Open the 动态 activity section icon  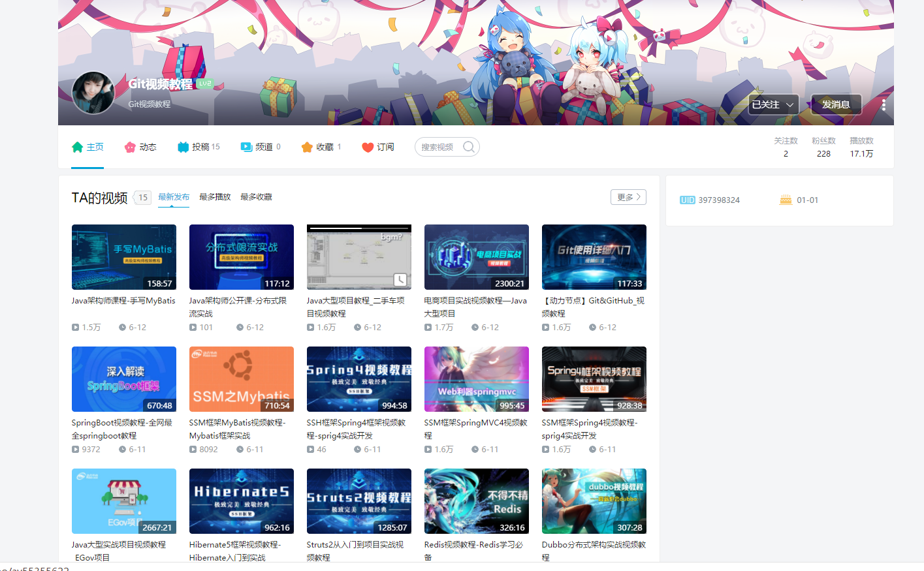(130, 146)
